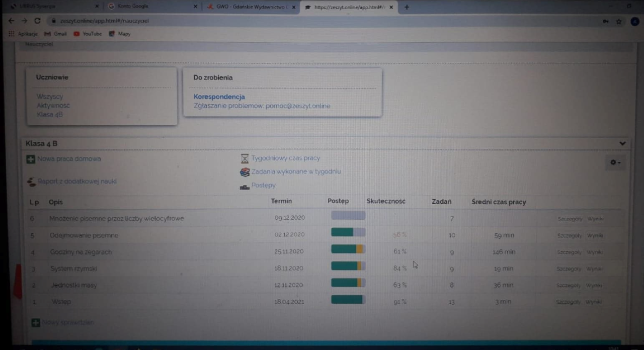Reload the page with the browser refresh icon
Viewport: 644px width, 350px height.
tap(37, 21)
